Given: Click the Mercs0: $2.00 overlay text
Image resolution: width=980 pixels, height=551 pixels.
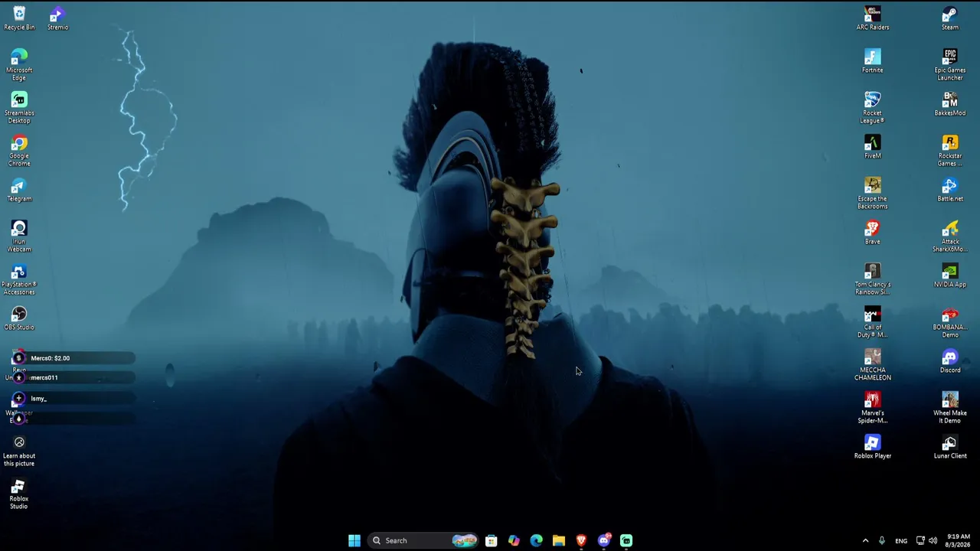Looking at the screenshot, I should tap(51, 358).
